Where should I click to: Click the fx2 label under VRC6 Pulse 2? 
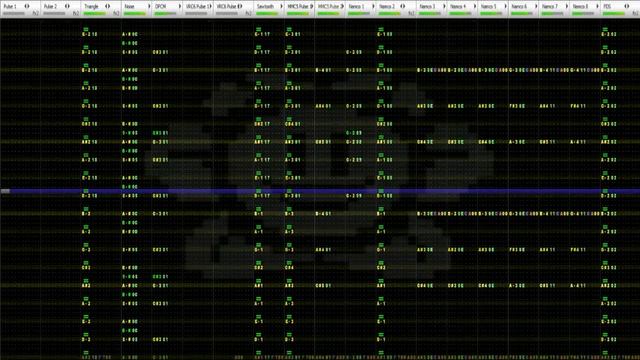249,13
